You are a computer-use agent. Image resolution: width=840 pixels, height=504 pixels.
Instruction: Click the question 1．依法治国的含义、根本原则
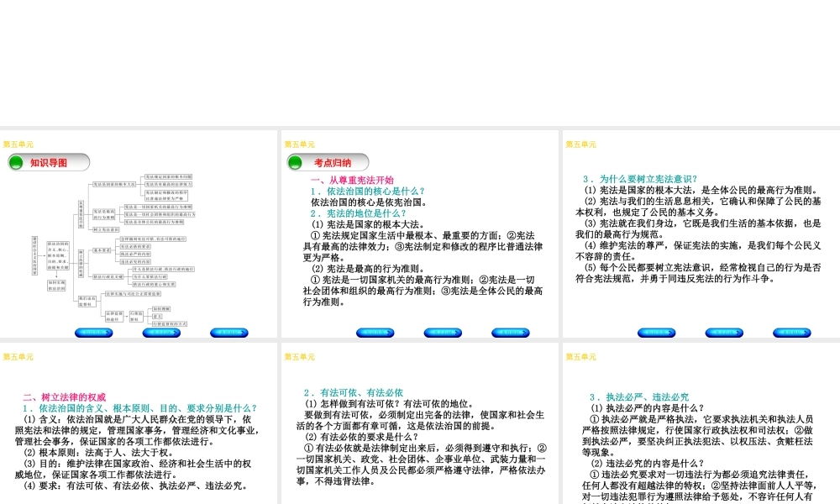click(140, 408)
